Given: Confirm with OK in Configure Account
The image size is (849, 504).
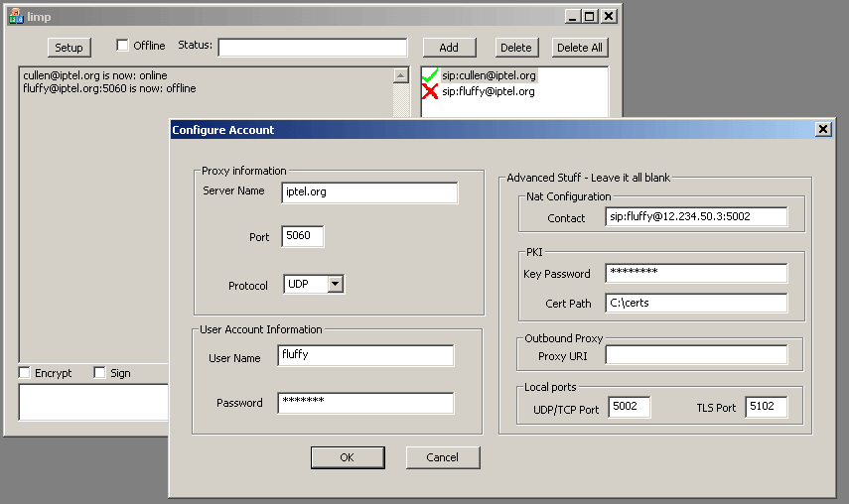Looking at the screenshot, I should click(348, 457).
